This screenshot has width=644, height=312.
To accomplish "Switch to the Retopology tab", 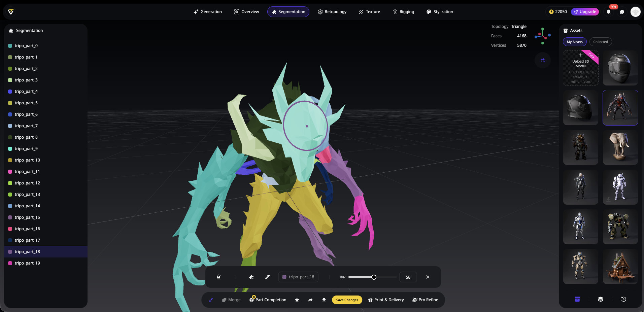I will 332,12.
